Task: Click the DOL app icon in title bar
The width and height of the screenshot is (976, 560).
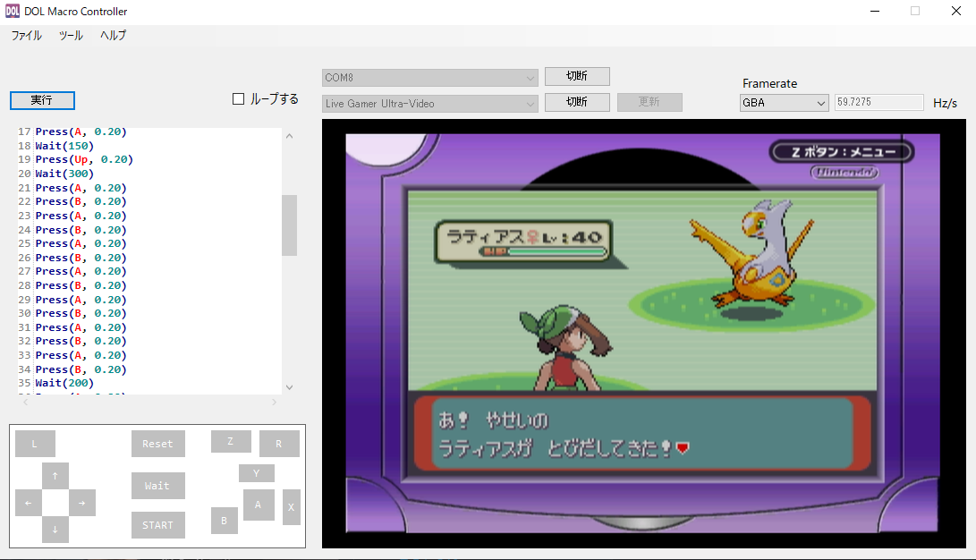Action: click(x=13, y=12)
